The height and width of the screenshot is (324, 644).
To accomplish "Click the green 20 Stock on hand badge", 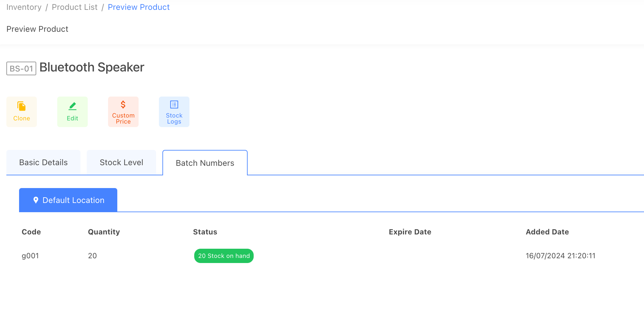I will pos(224,256).
